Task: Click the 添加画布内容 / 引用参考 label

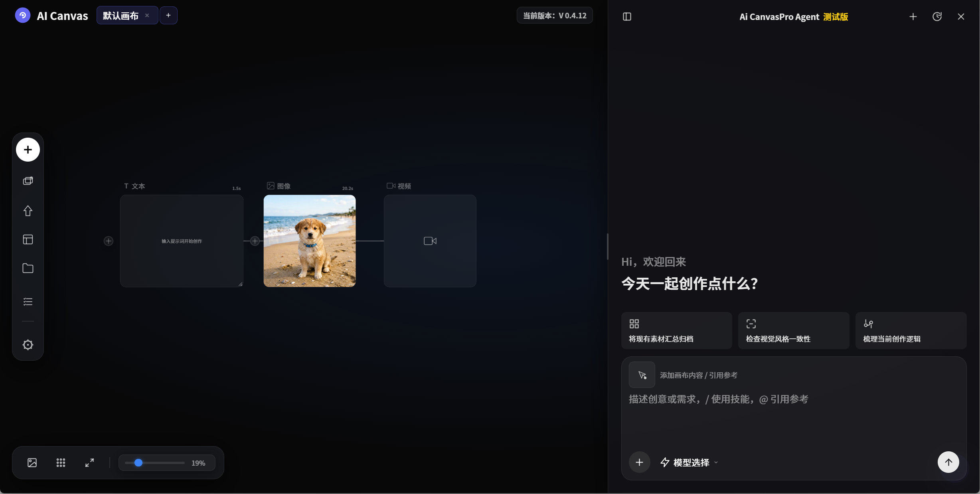Action: (699, 375)
